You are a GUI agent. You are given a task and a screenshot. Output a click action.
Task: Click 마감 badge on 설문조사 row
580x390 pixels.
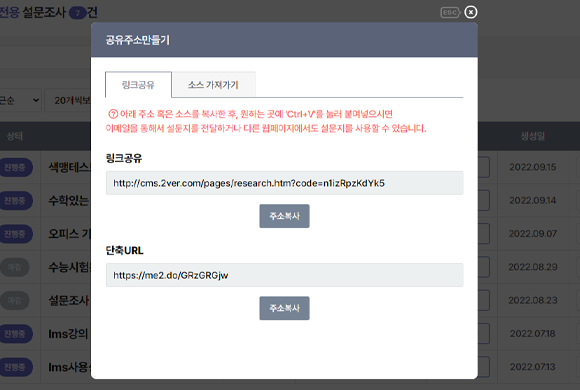[15, 300]
